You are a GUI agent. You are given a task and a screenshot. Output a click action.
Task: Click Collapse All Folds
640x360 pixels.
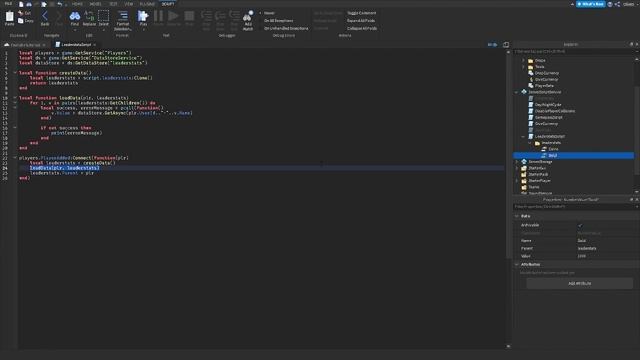tap(362, 28)
